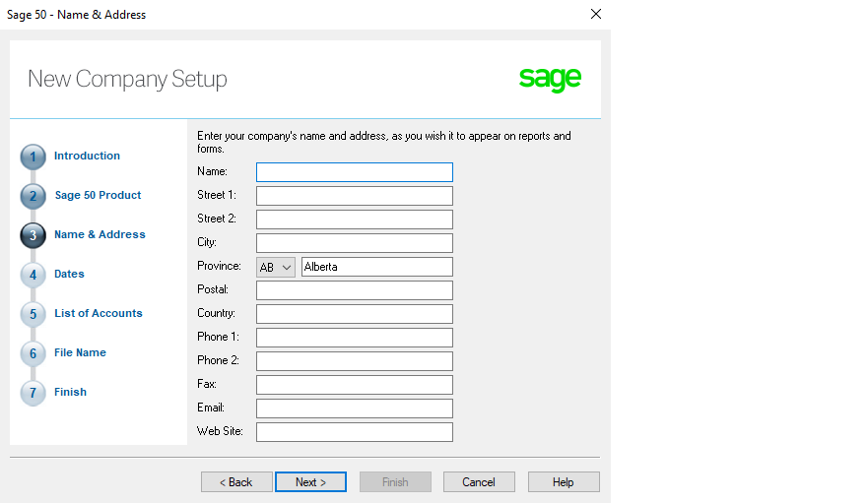Click the step 5 circle icon
Viewport: 868px width, 503px height.
click(x=33, y=314)
